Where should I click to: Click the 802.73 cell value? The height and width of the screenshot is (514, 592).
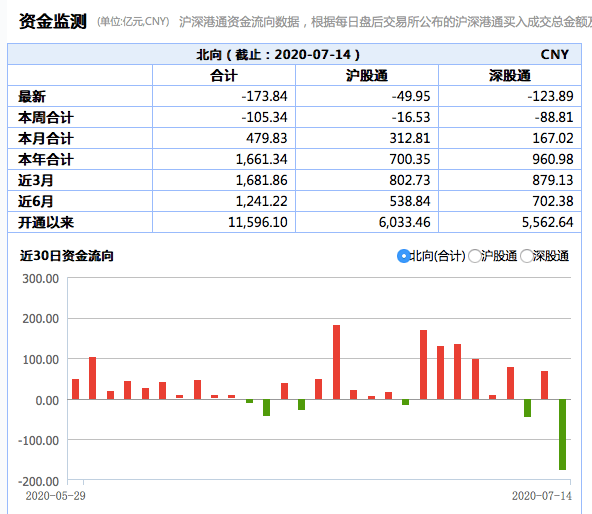[x=410, y=180]
